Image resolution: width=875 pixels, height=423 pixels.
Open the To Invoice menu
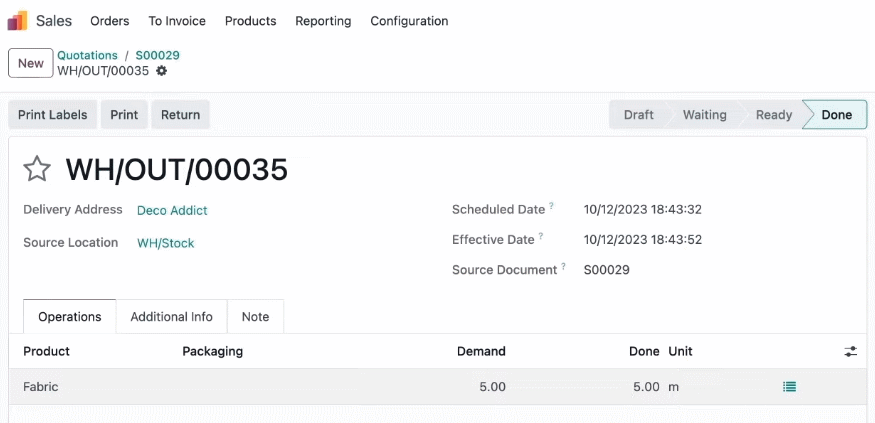[x=177, y=21]
